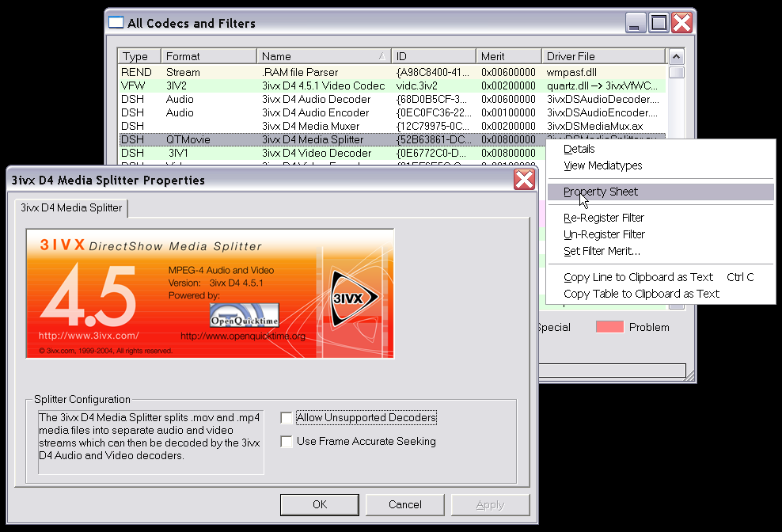Sort codec list by Name column
The image size is (782, 532).
pos(324,56)
